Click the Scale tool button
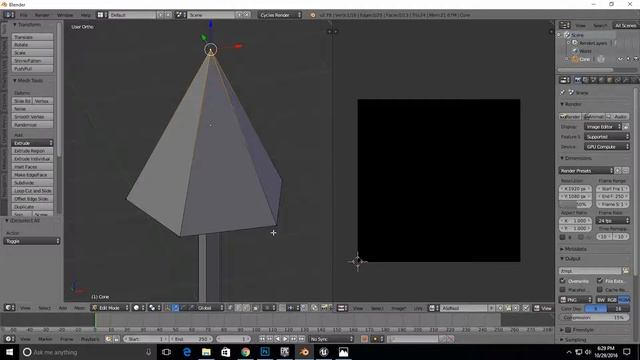The image size is (640, 360). pos(32,53)
